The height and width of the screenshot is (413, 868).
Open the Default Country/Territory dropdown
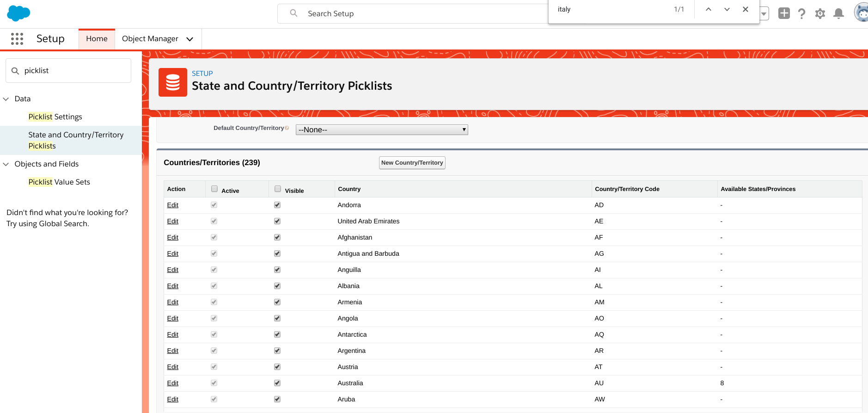(x=381, y=130)
